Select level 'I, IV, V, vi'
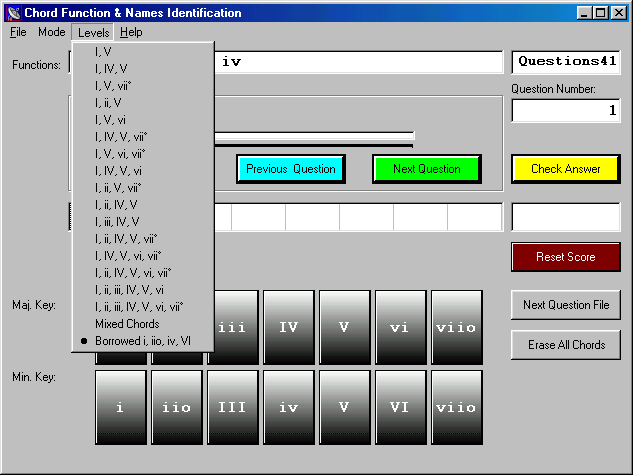Viewport: 633px width, 475px height. click(x=143, y=171)
